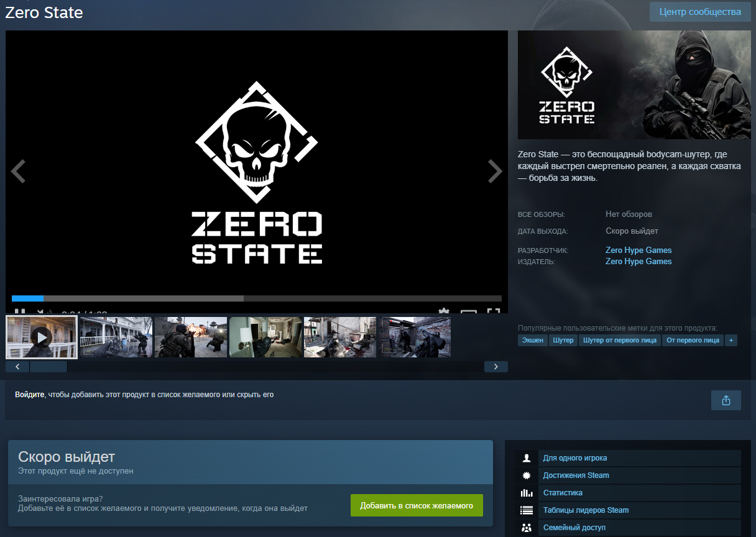Click the thumbnail strip left arrow
Image resolution: width=756 pixels, height=537 pixels.
click(x=17, y=367)
